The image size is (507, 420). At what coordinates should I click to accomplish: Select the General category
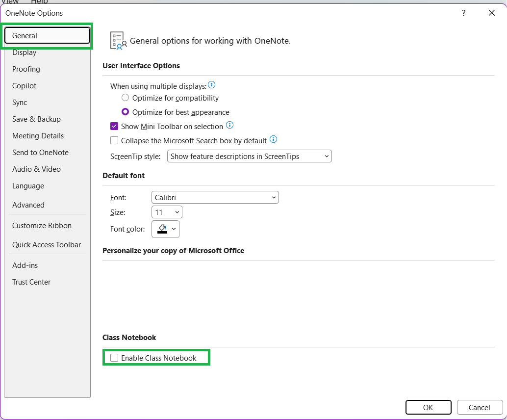coord(47,36)
